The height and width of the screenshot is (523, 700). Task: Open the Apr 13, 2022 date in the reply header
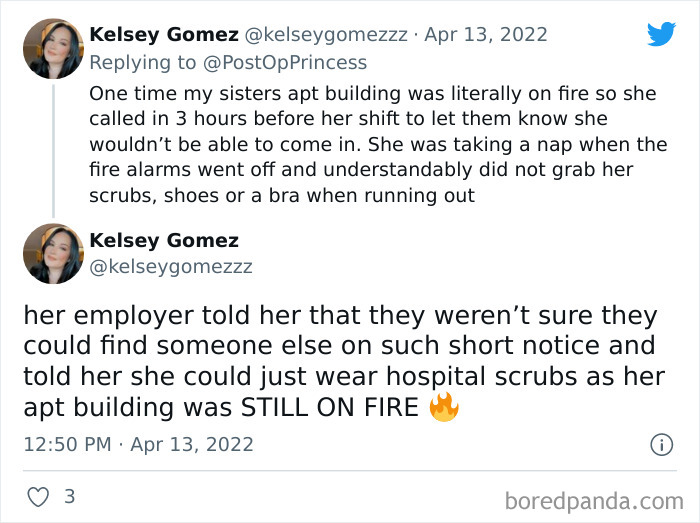[x=486, y=34]
